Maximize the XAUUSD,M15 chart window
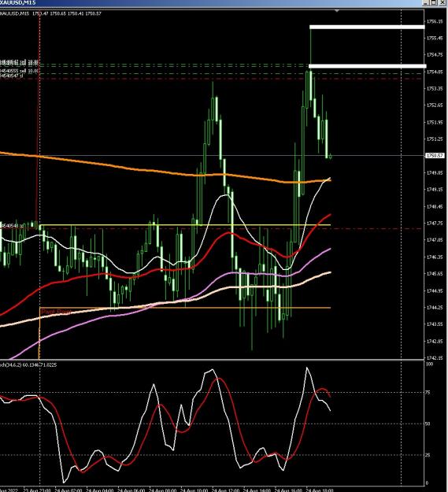The image size is (448, 492). tap(434, 3)
